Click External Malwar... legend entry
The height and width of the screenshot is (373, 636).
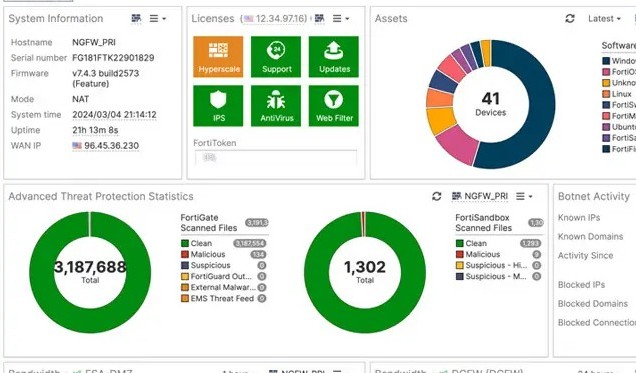point(223,287)
